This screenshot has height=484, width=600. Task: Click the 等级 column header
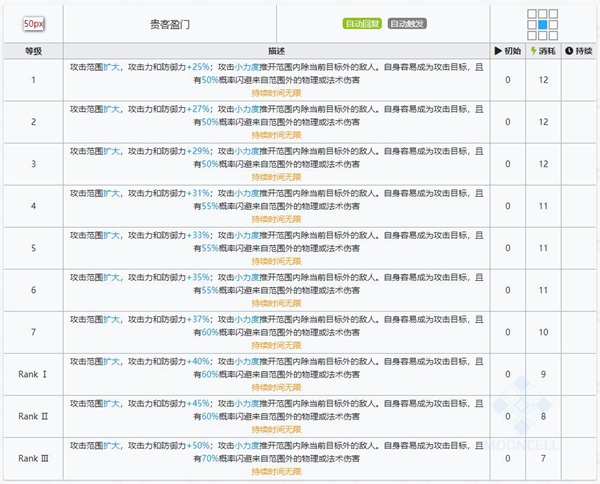(x=33, y=51)
